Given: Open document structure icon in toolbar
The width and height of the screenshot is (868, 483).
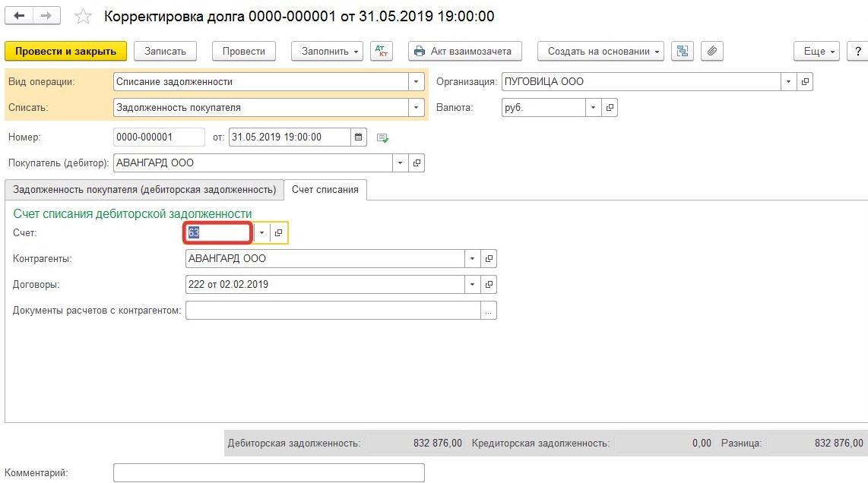Looking at the screenshot, I should click(x=683, y=51).
